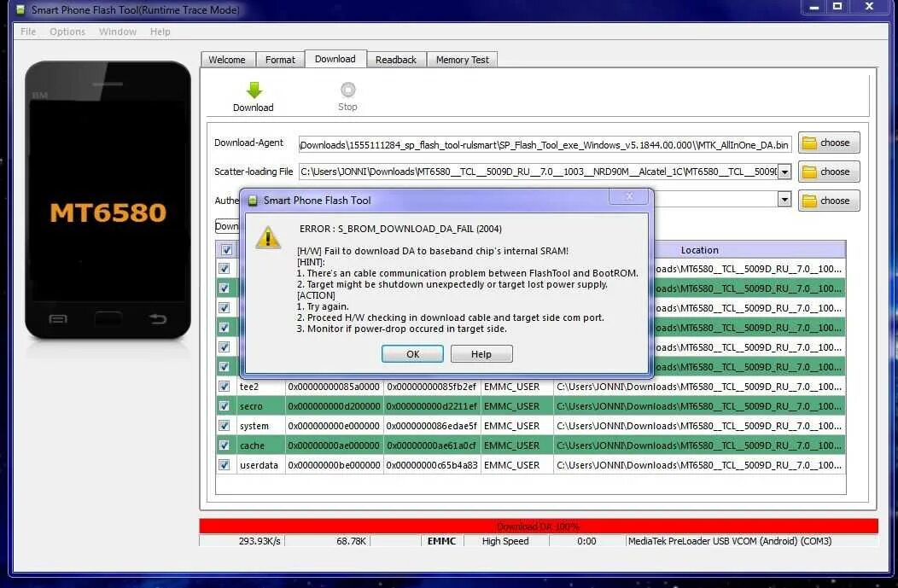Click the 0:00 elapsed time status
The width and height of the screenshot is (898, 588).
point(586,541)
